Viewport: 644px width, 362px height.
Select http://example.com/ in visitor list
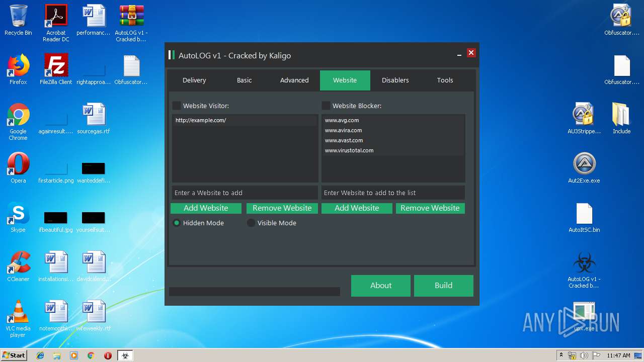click(245, 121)
